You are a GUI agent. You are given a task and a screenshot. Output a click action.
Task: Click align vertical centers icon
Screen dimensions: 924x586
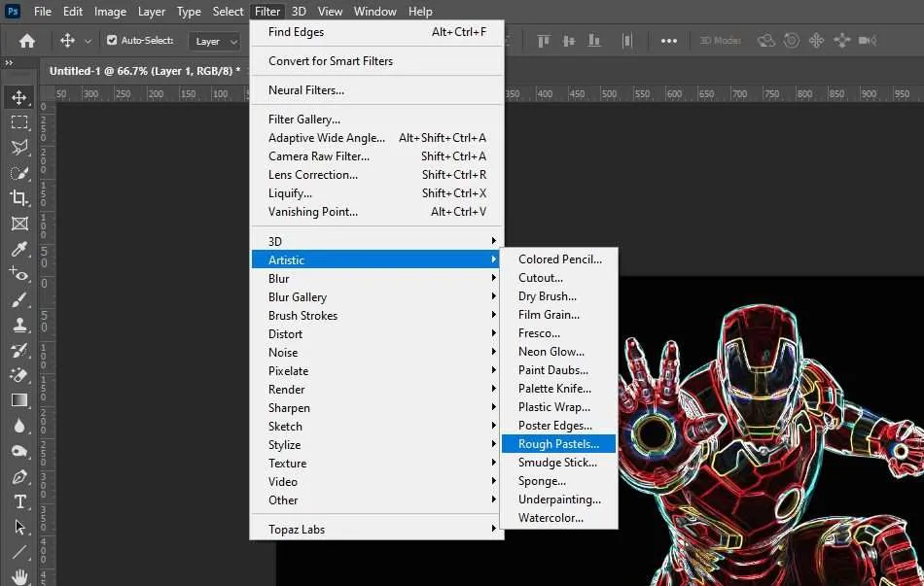coord(569,41)
